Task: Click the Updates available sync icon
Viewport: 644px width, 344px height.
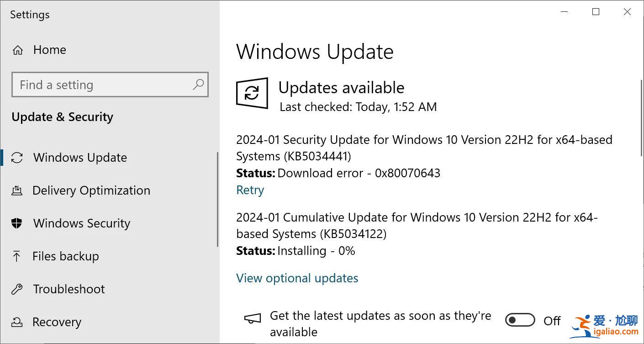Action: (252, 93)
